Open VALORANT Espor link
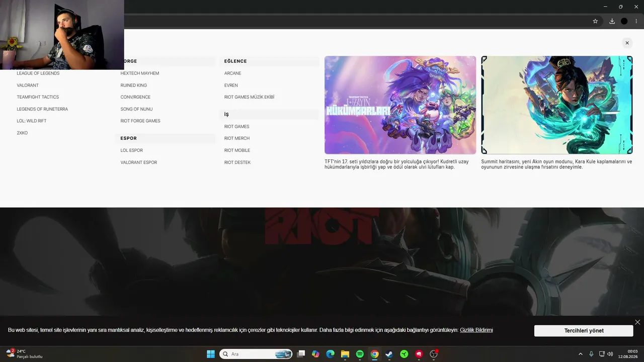The image size is (644, 362). [x=139, y=162]
